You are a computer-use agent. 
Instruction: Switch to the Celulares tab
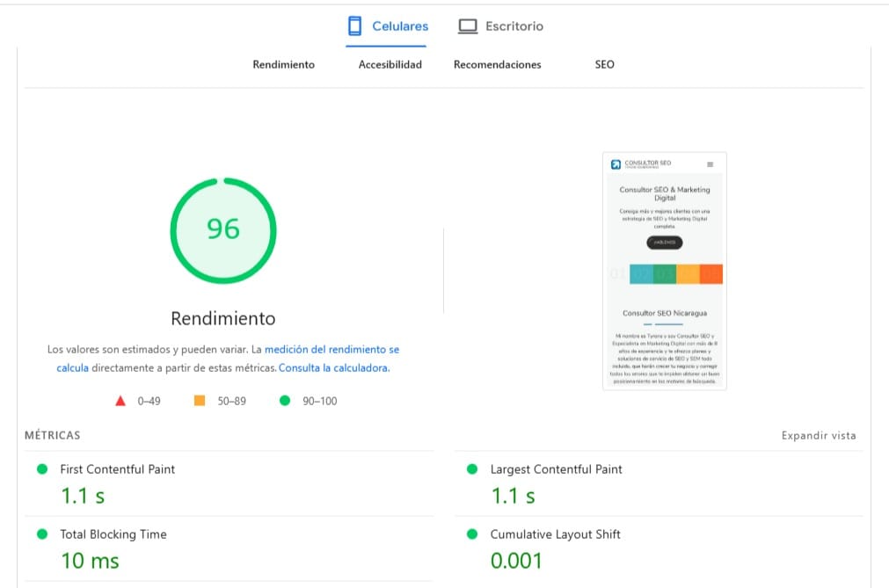[387, 26]
